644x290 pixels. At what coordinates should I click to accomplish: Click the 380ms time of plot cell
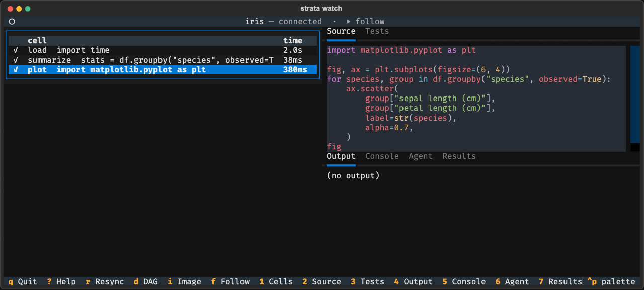tap(295, 70)
